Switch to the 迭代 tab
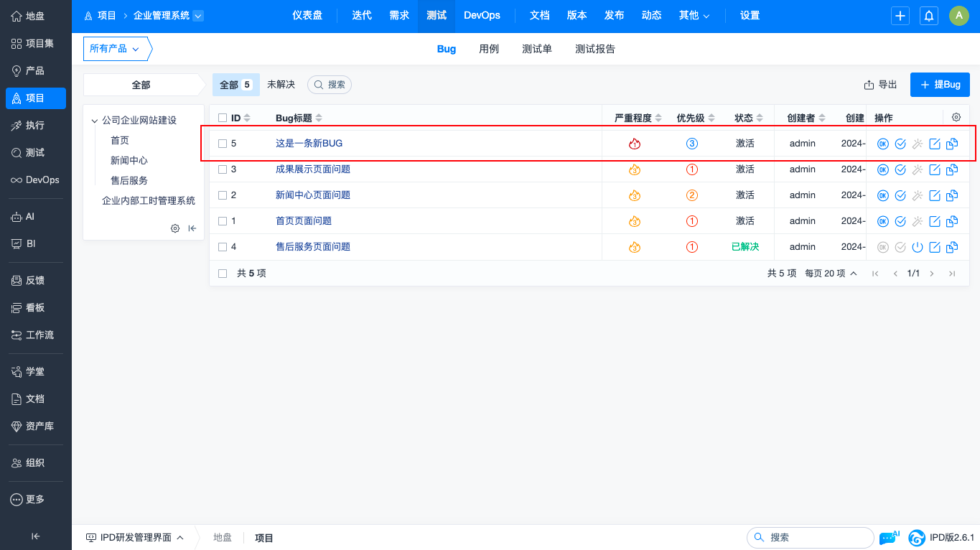 (362, 16)
